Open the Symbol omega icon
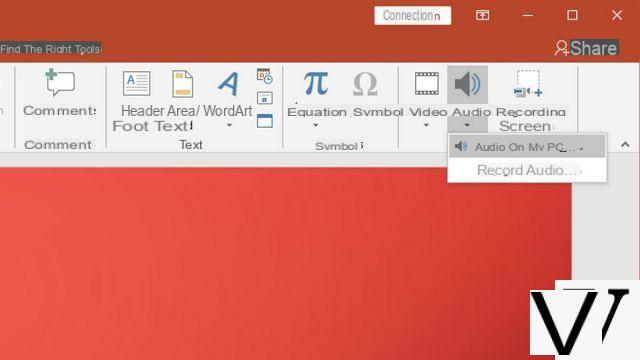 [x=365, y=84]
